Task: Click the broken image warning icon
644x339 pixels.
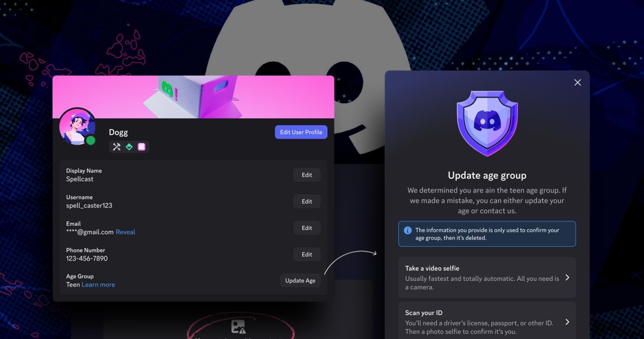Action: click(238, 327)
